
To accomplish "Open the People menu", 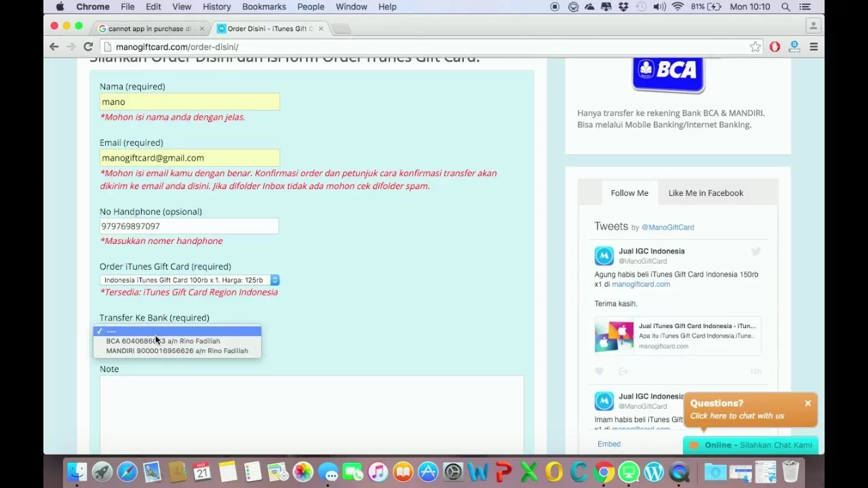I will (x=311, y=7).
